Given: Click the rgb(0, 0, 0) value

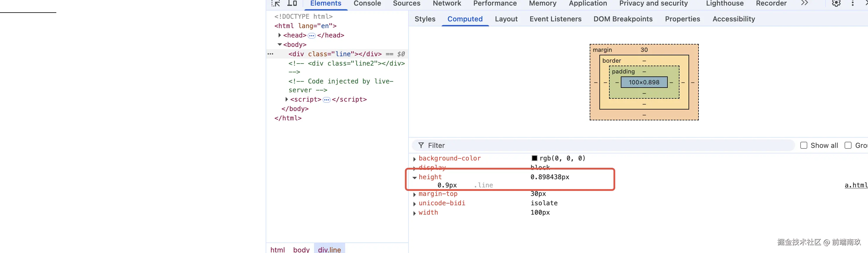Looking at the screenshot, I should tap(562, 158).
